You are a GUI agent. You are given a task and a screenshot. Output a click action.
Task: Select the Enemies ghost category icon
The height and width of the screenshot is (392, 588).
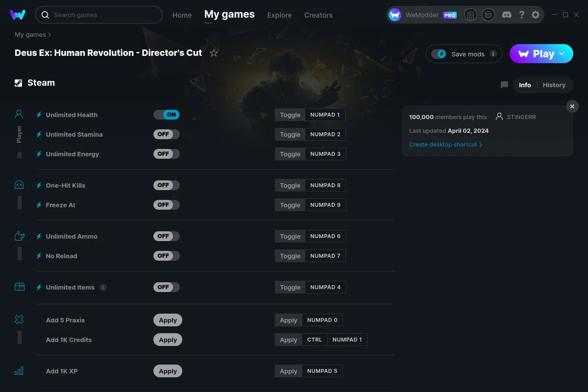coord(19,185)
